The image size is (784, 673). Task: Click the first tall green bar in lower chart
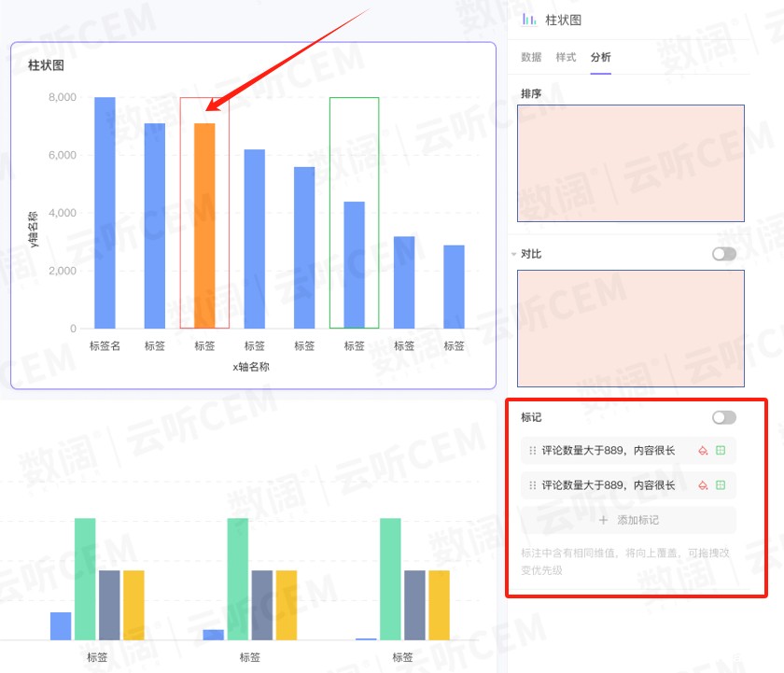[x=85, y=578]
